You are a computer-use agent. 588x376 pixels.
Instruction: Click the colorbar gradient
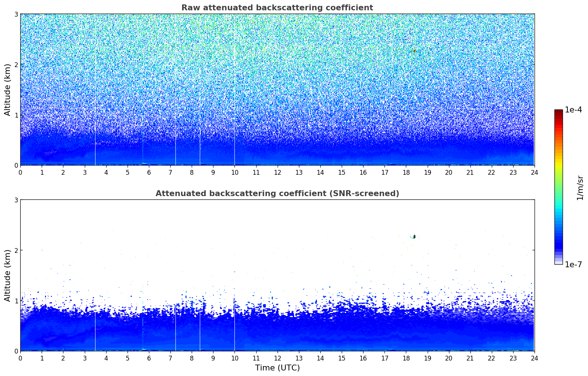[559, 187]
